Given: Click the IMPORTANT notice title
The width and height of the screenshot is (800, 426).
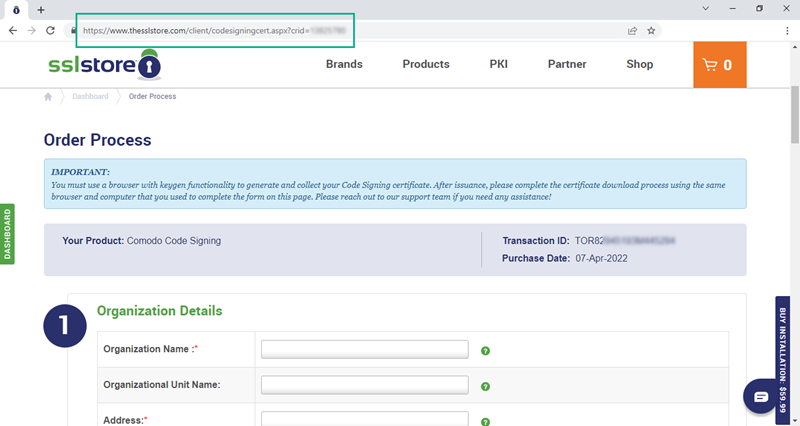Looking at the screenshot, I should [x=80, y=172].
